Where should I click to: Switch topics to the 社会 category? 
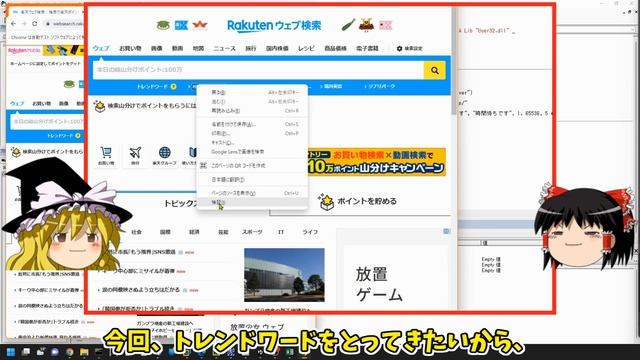click(x=137, y=232)
